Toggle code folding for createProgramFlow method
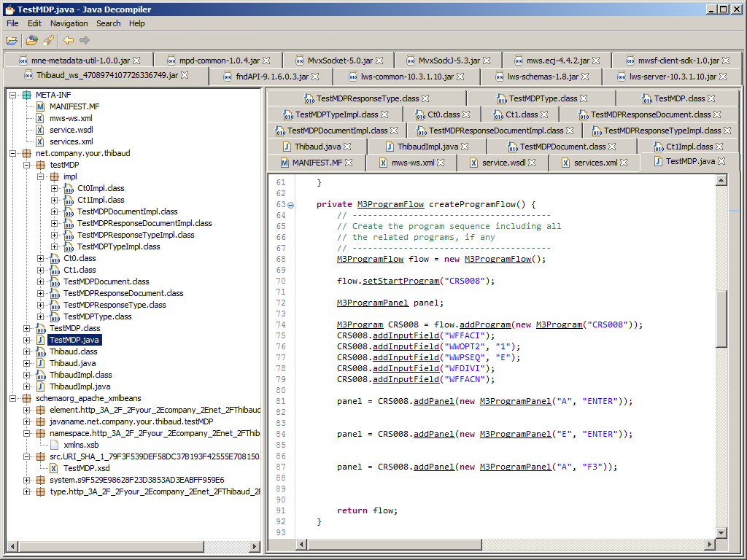This screenshot has height=560, width=747. coord(291,205)
